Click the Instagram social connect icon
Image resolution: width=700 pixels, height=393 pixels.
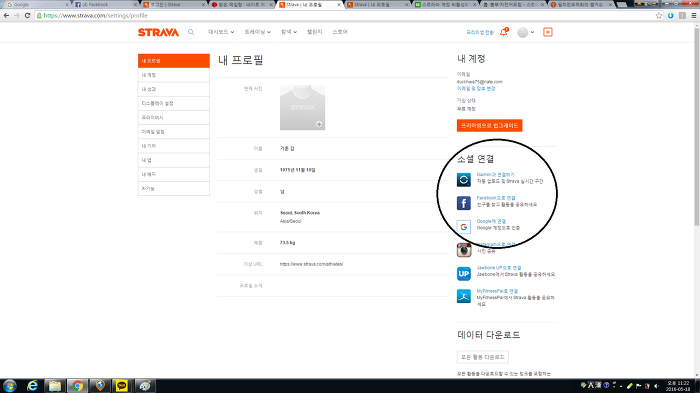[464, 250]
